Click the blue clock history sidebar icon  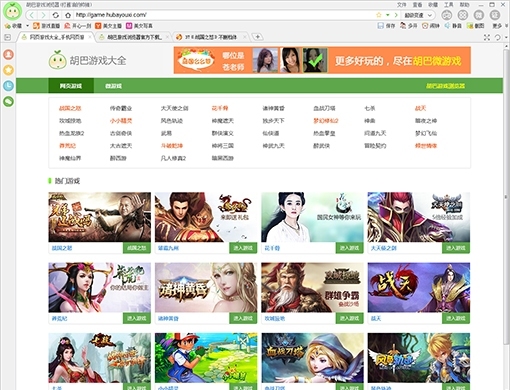click(9, 86)
